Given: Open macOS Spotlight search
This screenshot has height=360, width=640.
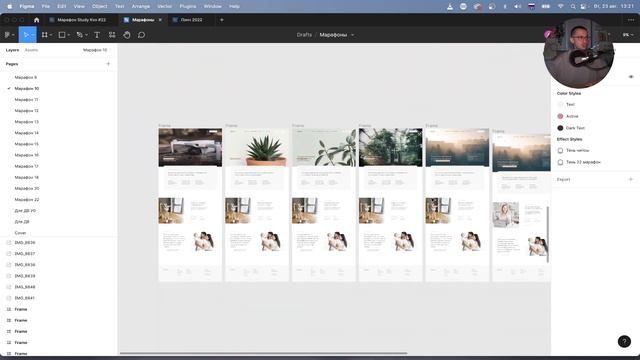Looking at the screenshot, I should tap(573, 7).
